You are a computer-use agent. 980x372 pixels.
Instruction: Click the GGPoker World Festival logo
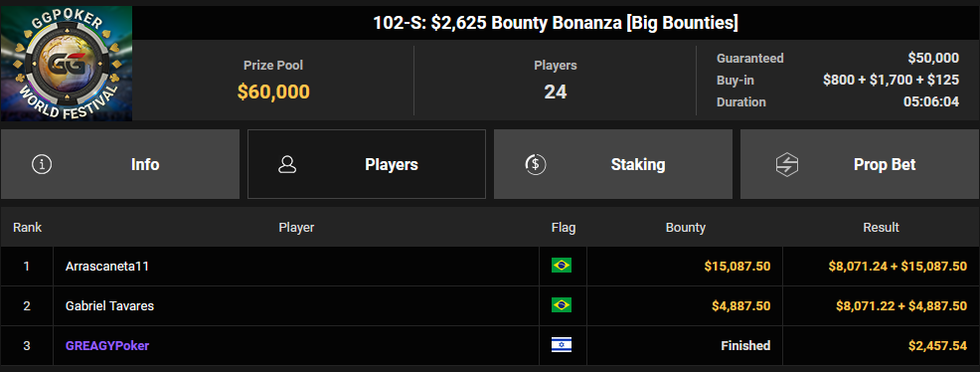[x=67, y=64]
